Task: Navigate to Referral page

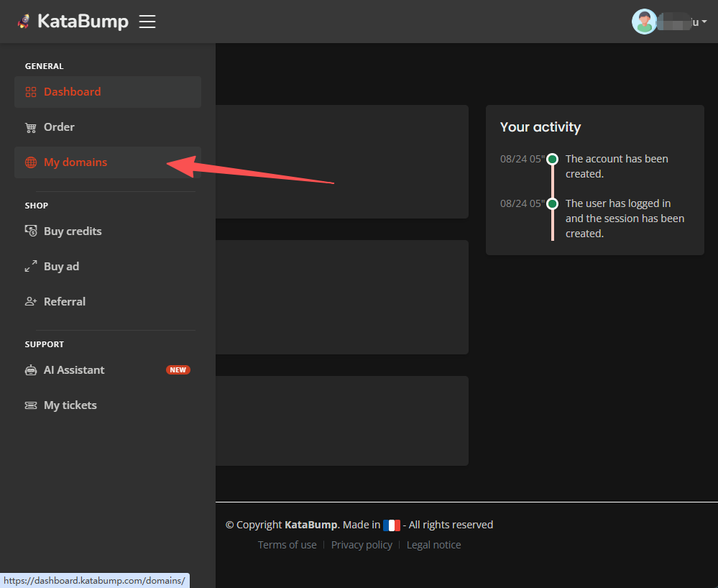Action: click(108, 302)
